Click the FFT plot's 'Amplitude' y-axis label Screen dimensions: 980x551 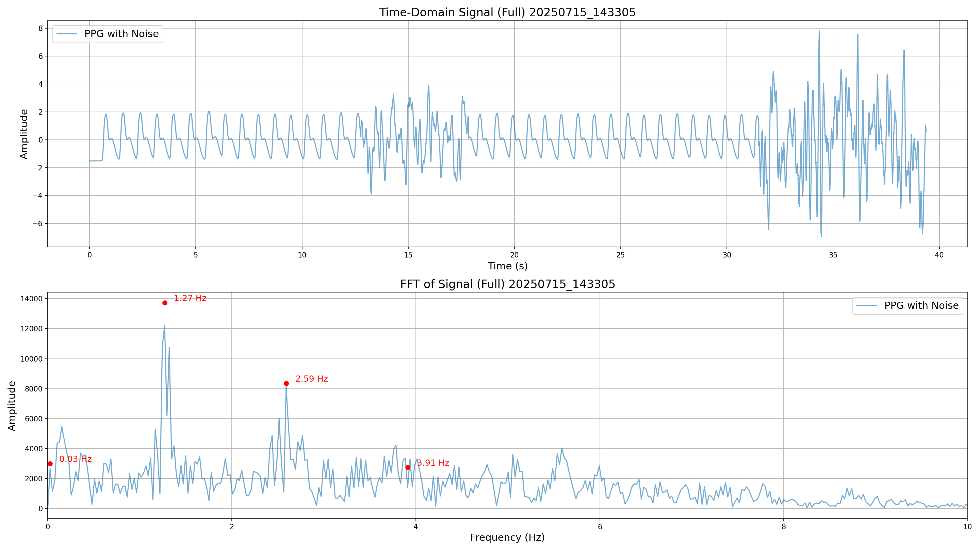12,406
